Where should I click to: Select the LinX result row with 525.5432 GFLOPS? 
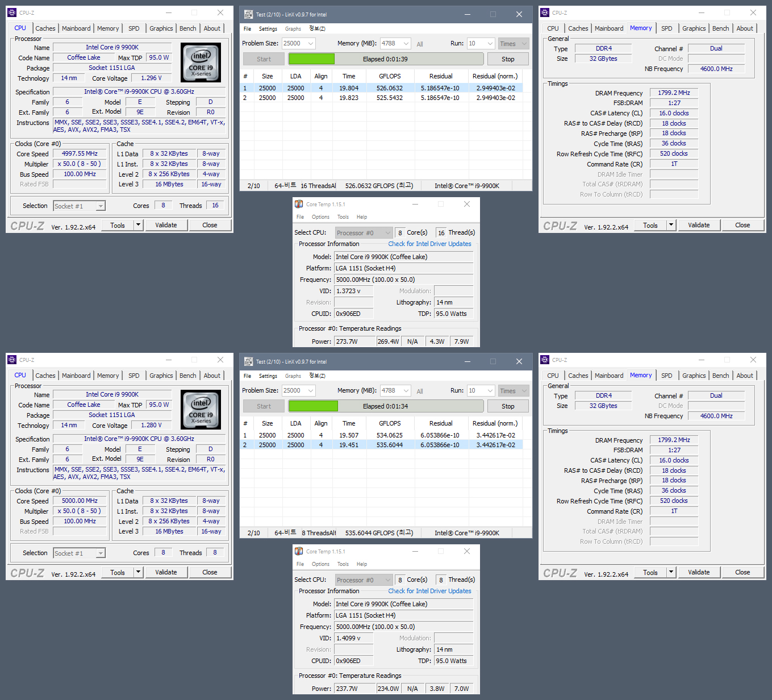[x=381, y=98]
